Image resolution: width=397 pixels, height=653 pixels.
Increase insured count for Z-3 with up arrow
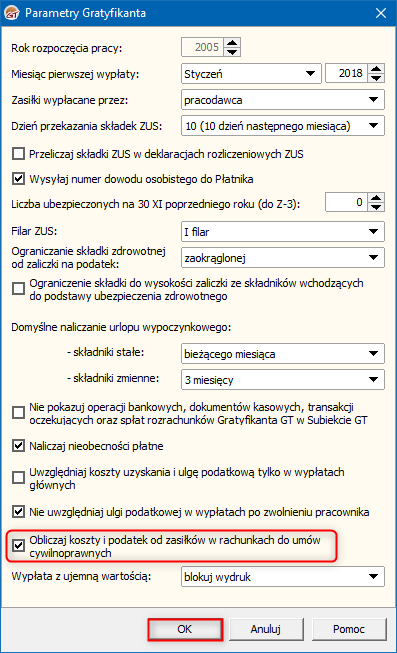[376, 198]
